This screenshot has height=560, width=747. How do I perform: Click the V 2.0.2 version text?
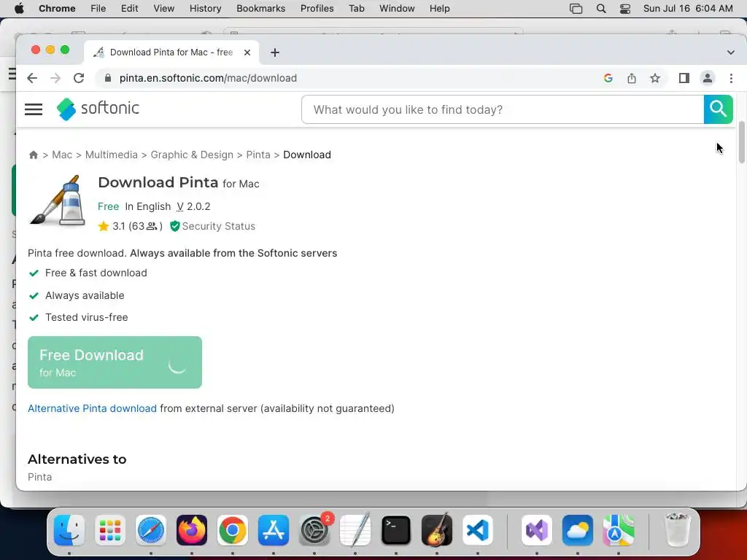pos(193,206)
